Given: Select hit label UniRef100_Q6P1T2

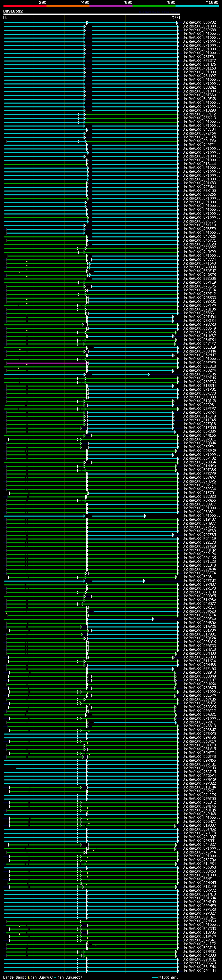Looking at the screenshot, I should 199,114.
